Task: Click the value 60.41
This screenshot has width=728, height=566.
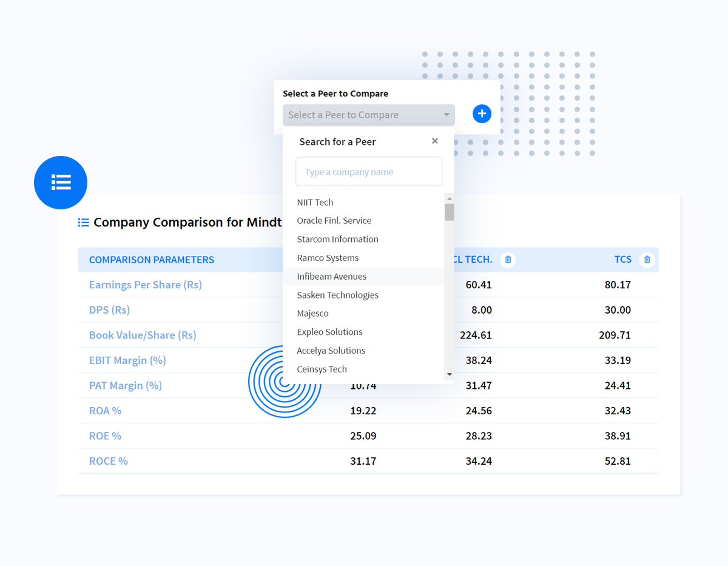Action: point(479,285)
